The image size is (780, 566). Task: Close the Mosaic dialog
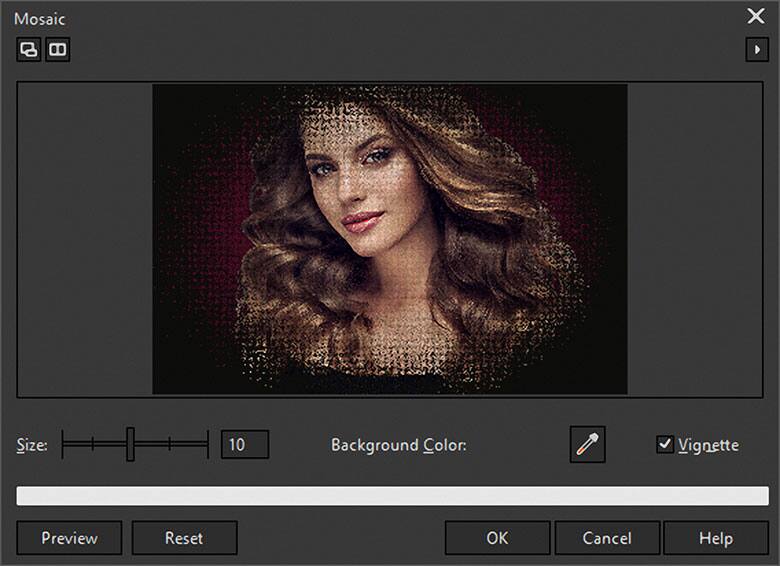[756, 16]
